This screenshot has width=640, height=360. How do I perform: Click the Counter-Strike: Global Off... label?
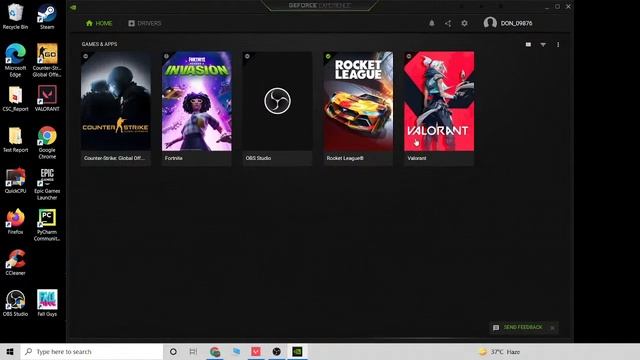114,158
